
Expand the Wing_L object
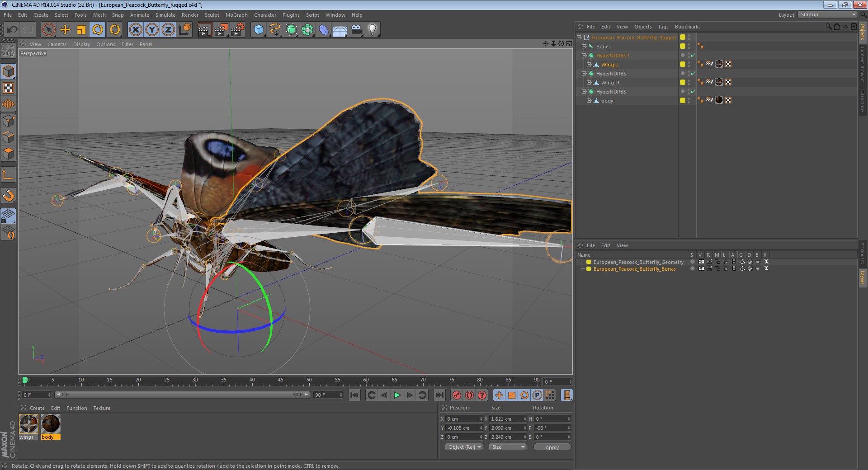[589, 65]
